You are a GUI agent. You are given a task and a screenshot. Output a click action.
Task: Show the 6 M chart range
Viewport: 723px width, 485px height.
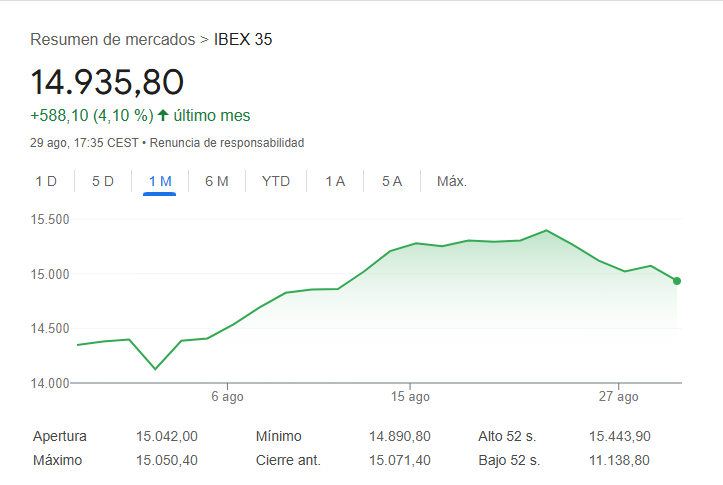tap(217, 181)
